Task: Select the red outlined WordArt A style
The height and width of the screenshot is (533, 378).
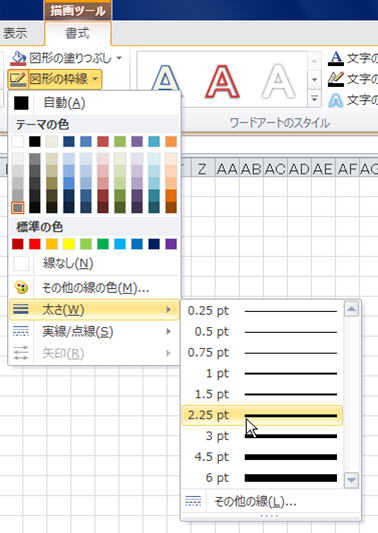Action: 222,82
